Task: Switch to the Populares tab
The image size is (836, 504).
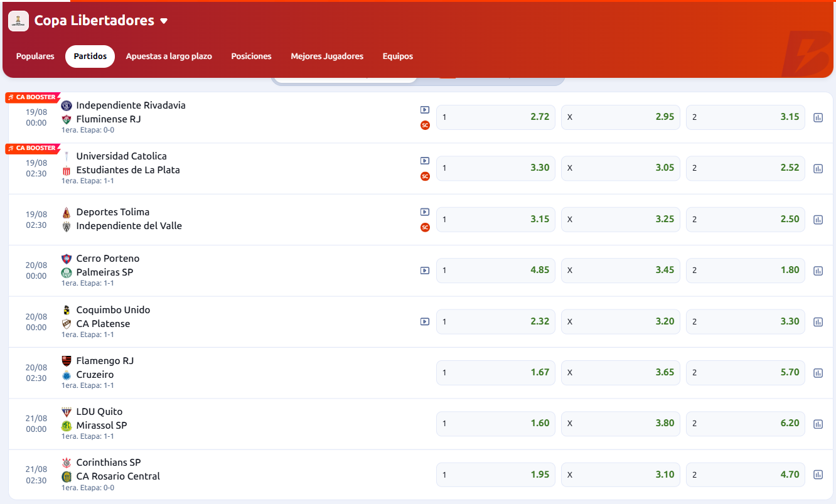Action: coord(35,56)
